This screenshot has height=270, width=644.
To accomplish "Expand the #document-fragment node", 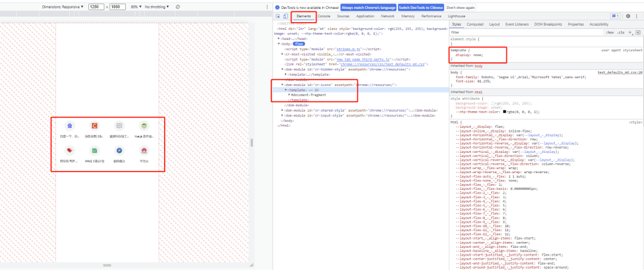I will 289,94.
